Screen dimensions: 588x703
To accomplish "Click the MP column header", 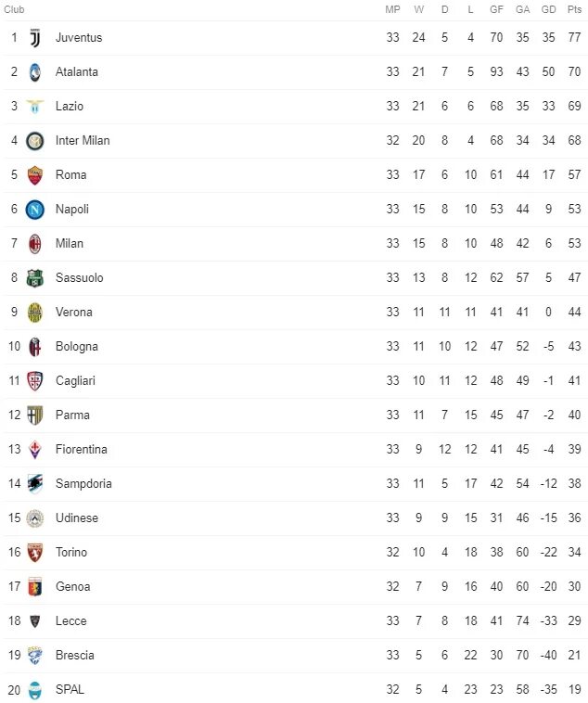I will click(x=392, y=9).
